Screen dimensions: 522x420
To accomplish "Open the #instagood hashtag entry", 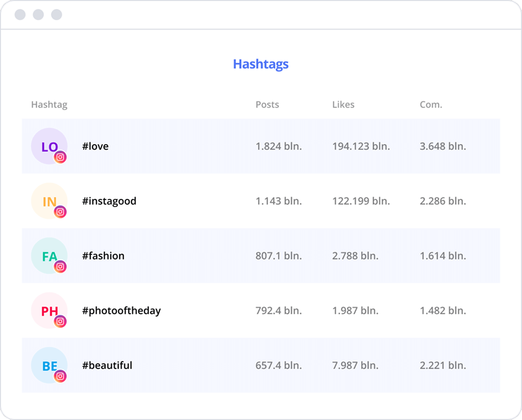I will (x=109, y=201).
